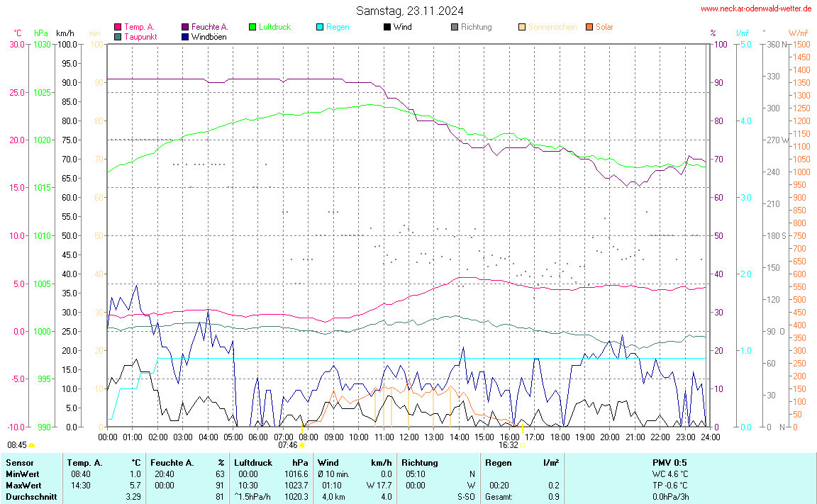Click the green Luftdruck legend swatch

coord(252,27)
